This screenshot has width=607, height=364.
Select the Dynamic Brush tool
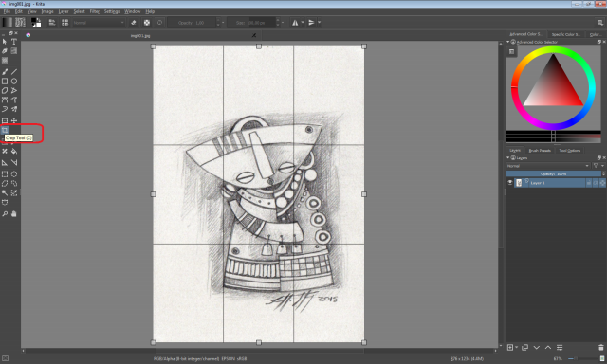click(5, 109)
